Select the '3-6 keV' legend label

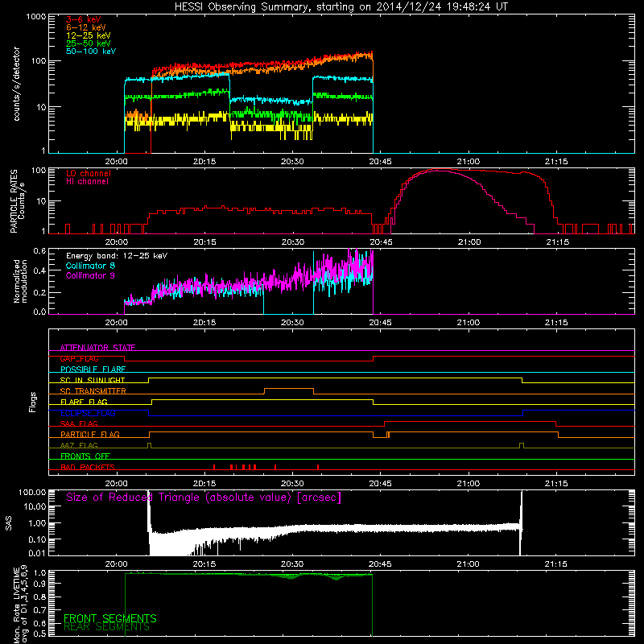83,19
